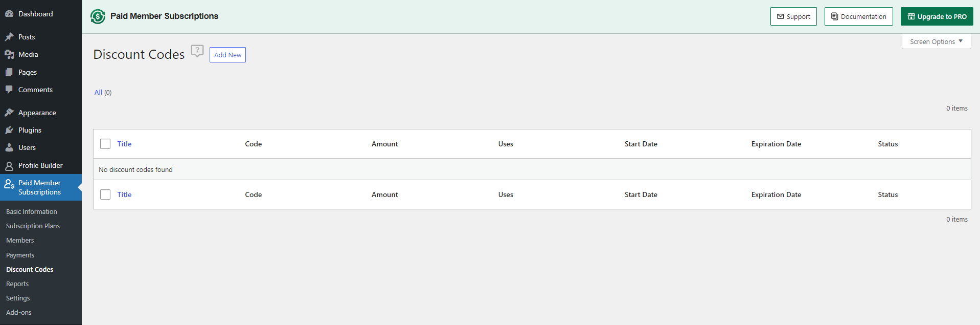The width and height of the screenshot is (980, 325).
Task: Click the gift icon on Upgrade to PRO
Action: [x=911, y=16]
